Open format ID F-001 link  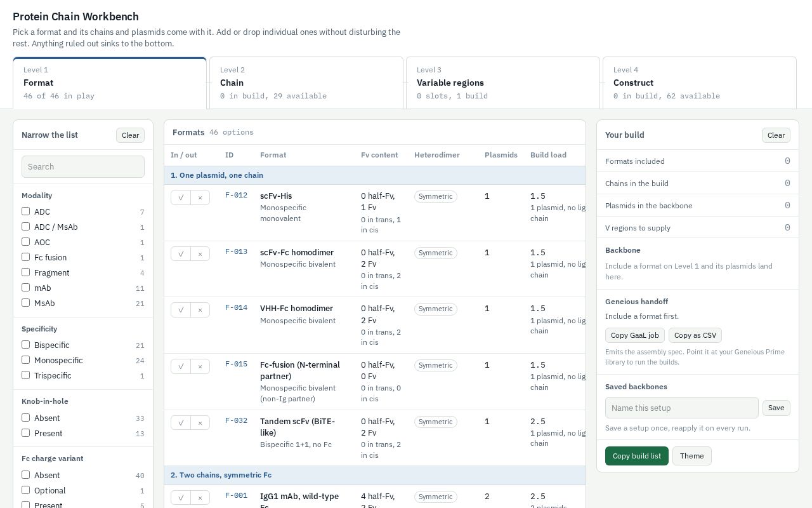pyautogui.click(x=236, y=496)
